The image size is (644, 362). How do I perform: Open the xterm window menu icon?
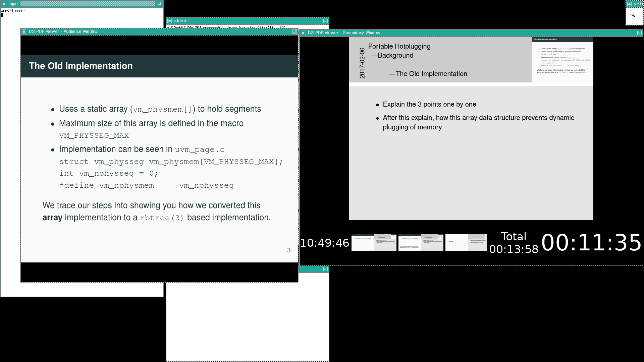click(169, 21)
